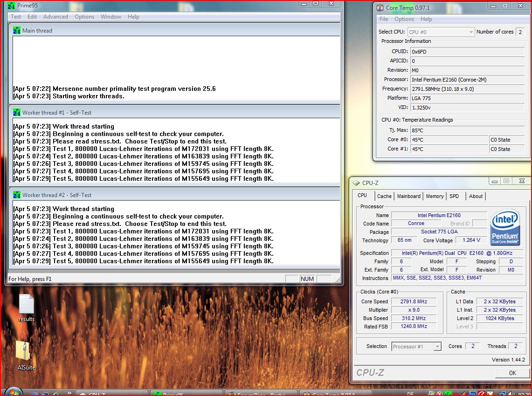Image resolution: width=532 pixels, height=396 pixels.
Task: Click the Cores count field in CPU-Z
Action: [x=473, y=346]
